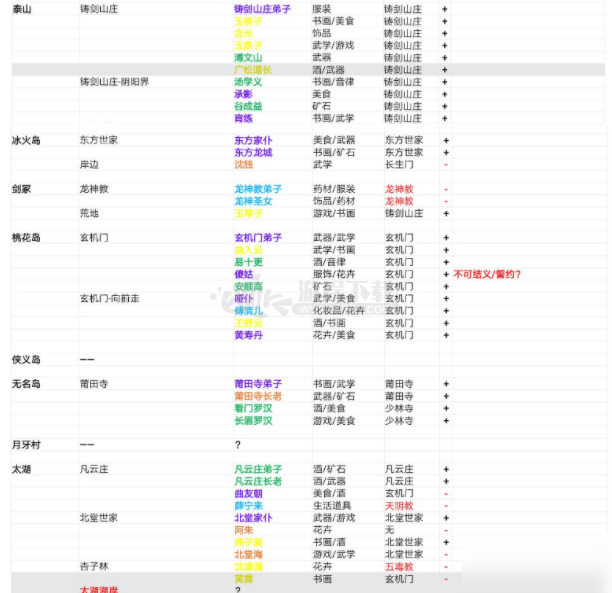This screenshot has width=612, height=593.
Task: Click the name cell '北堂家仆'
Action: 253,518
